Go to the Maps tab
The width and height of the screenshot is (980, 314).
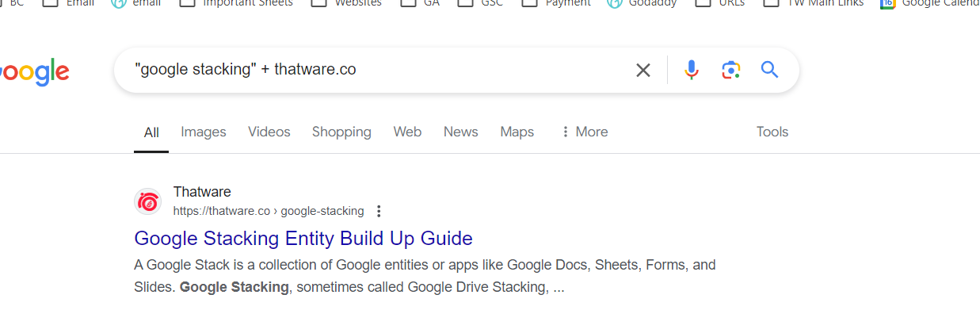(517, 132)
